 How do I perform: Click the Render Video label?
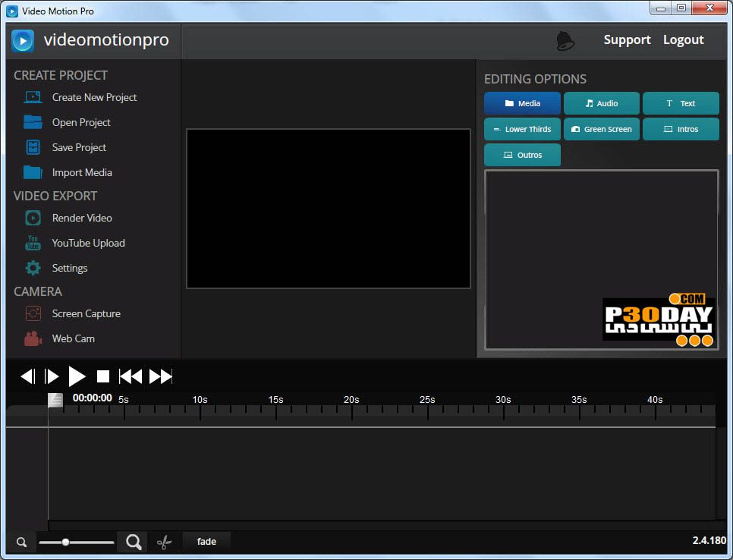(82, 218)
